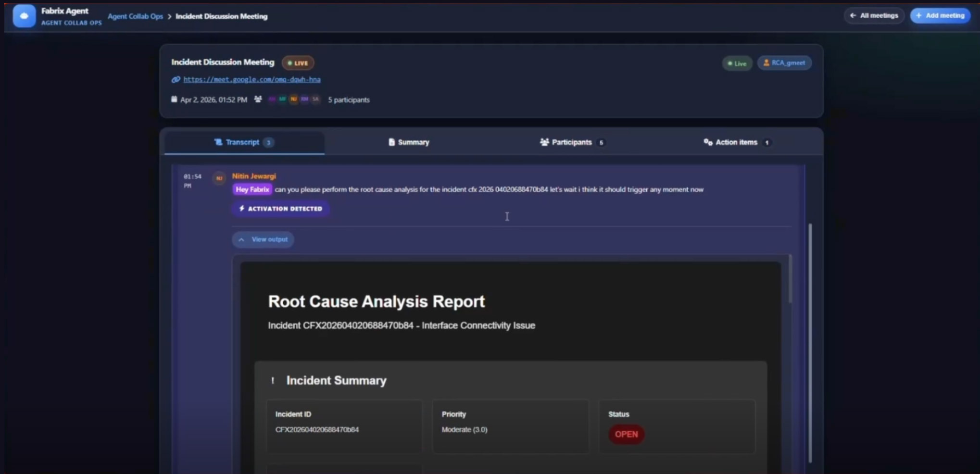The height and width of the screenshot is (474, 980).
Task: Click the participants group icon in header
Action: point(258,100)
